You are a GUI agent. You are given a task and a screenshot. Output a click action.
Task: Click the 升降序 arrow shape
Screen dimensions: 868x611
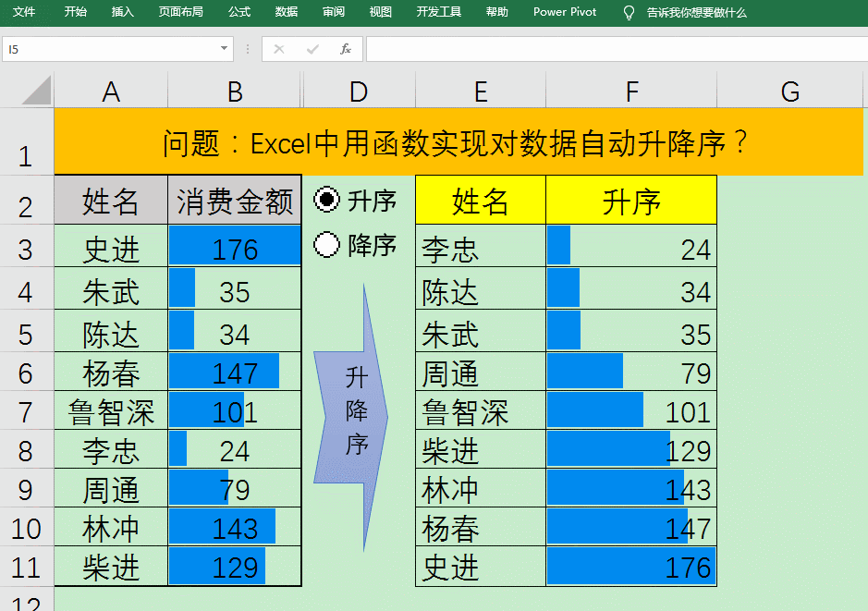pyautogui.click(x=351, y=418)
